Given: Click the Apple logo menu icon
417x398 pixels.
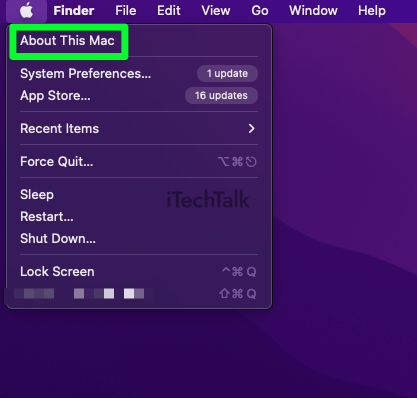Looking at the screenshot, I should pos(26,11).
